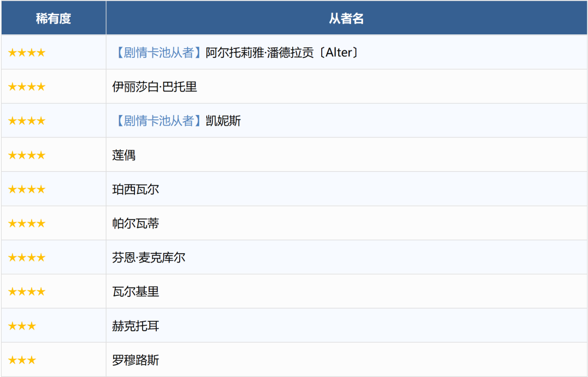588x377 pixels.
Task: Click the four-star rating in 凯妮斯 row
Action: click(x=27, y=121)
